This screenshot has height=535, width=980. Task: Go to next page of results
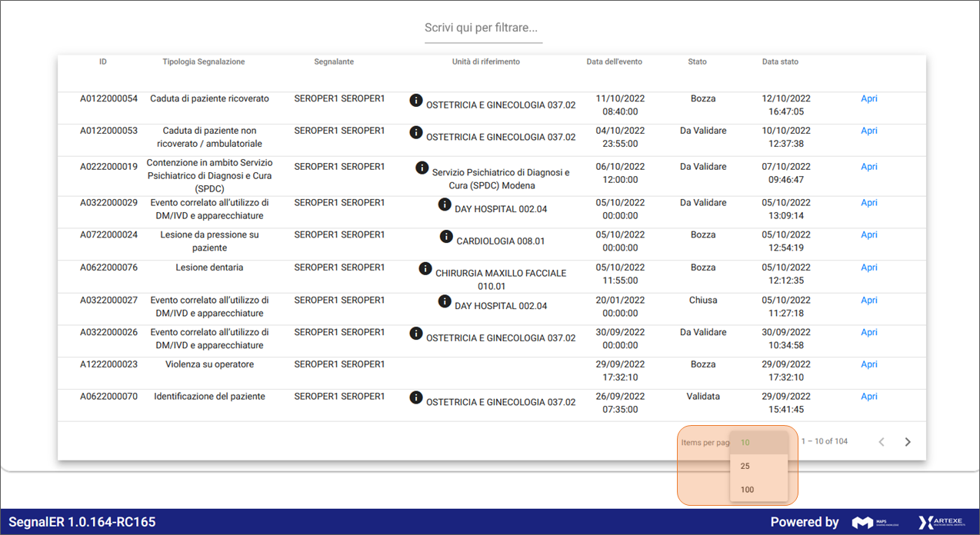coord(908,442)
